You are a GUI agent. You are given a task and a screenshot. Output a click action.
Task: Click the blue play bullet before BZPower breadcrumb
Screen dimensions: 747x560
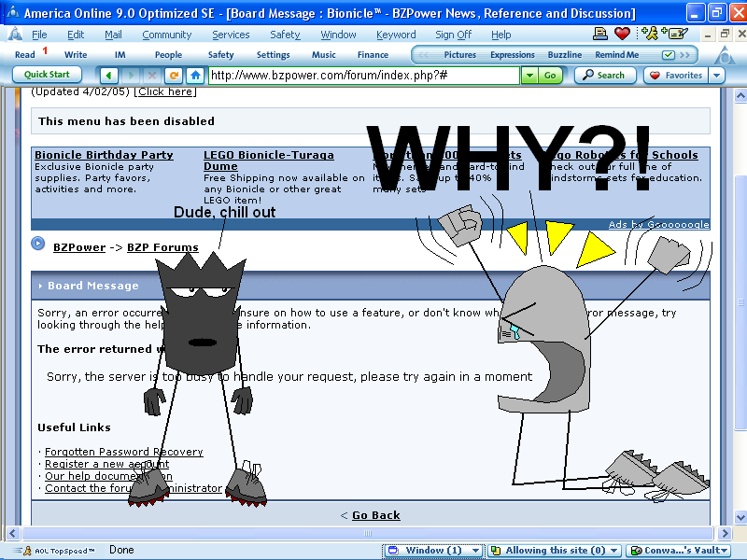[x=37, y=244]
